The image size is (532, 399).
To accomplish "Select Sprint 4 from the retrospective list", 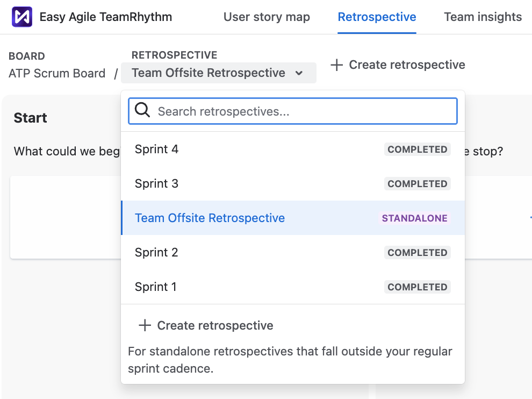I will point(293,149).
